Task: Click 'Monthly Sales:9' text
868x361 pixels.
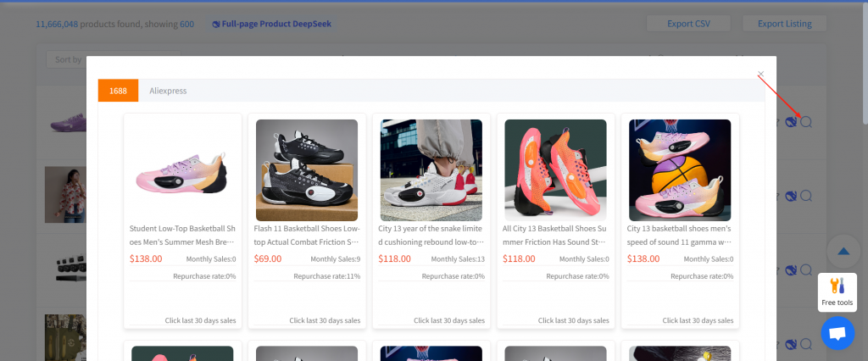Action: pos(336,259)
